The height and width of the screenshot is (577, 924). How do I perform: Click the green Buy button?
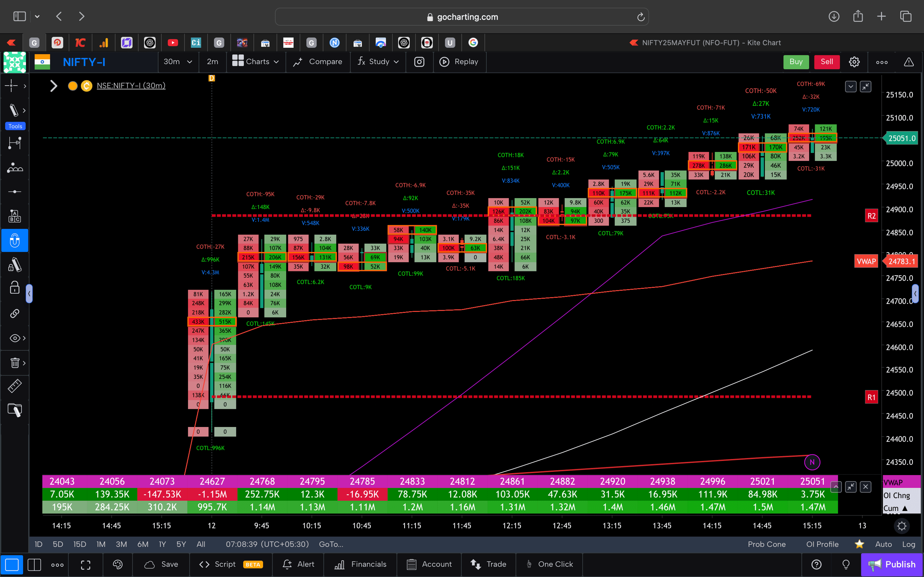coord(796,61)
